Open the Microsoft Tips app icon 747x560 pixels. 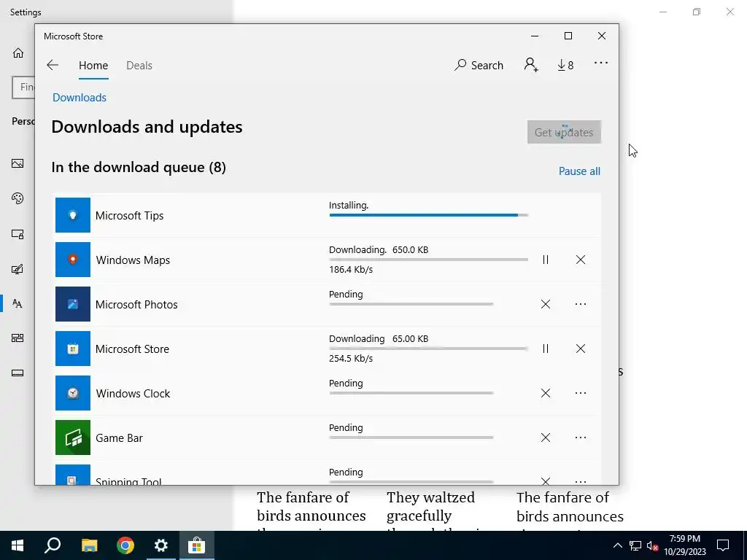(x=73, y=215)
